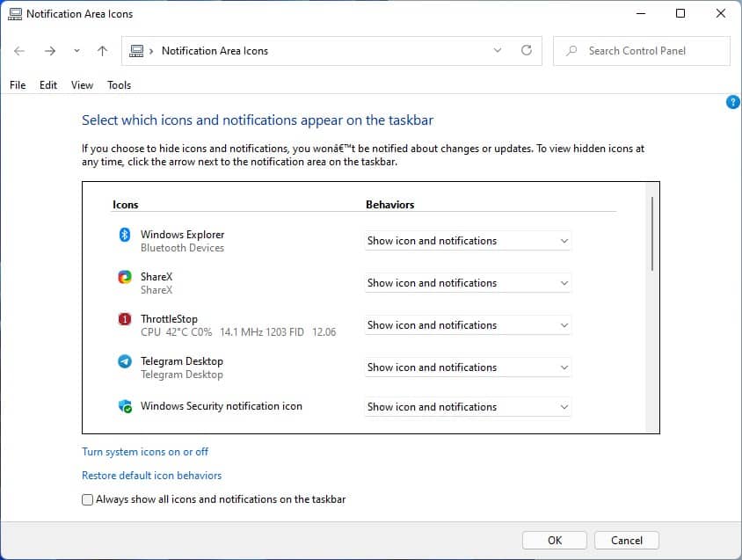Viewport: 742px width, 560px height.
Task: Open the behavior dropdown for Telegram Desktop
Action: tap(467, 367)
